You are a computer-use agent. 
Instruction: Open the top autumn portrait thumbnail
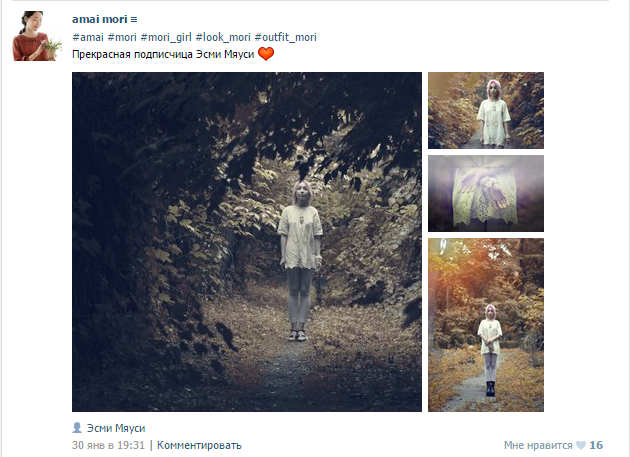pos(486,111)
